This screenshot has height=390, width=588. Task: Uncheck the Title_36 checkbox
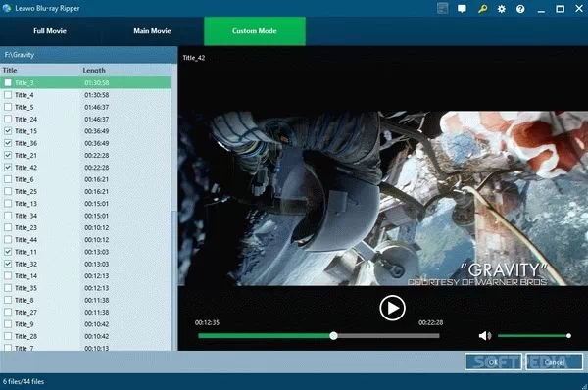pos(8,143)
